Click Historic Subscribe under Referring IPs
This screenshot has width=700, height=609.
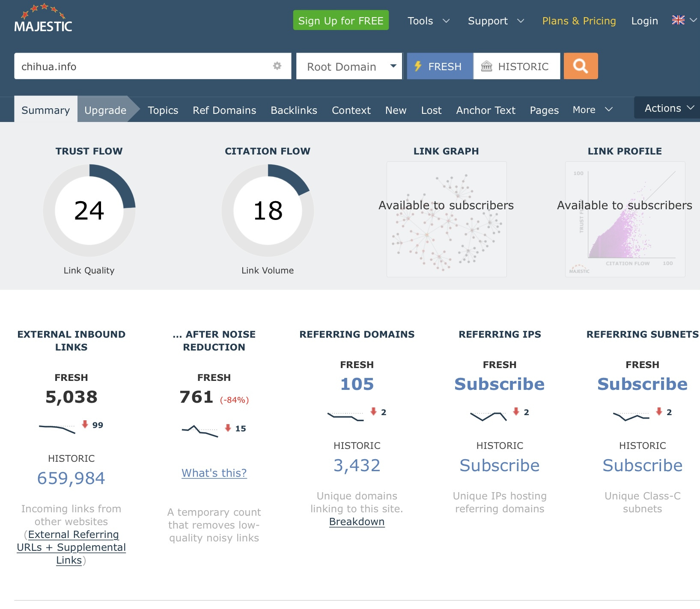point(499,465)
